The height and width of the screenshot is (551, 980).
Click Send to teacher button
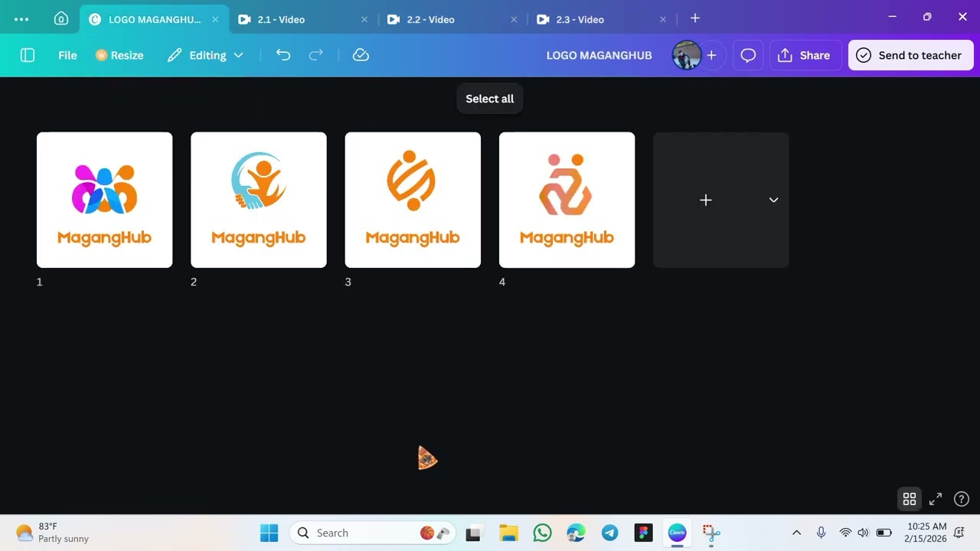click(x=910, y=55)
